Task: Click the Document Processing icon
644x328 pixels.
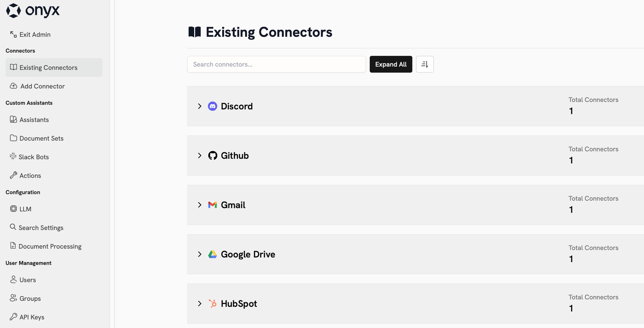Action: coord(13,246)
